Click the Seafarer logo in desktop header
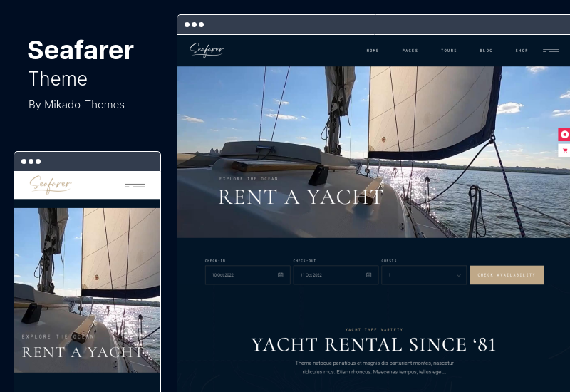This screenshot has height=392, width=570. [x=207, y=50]
